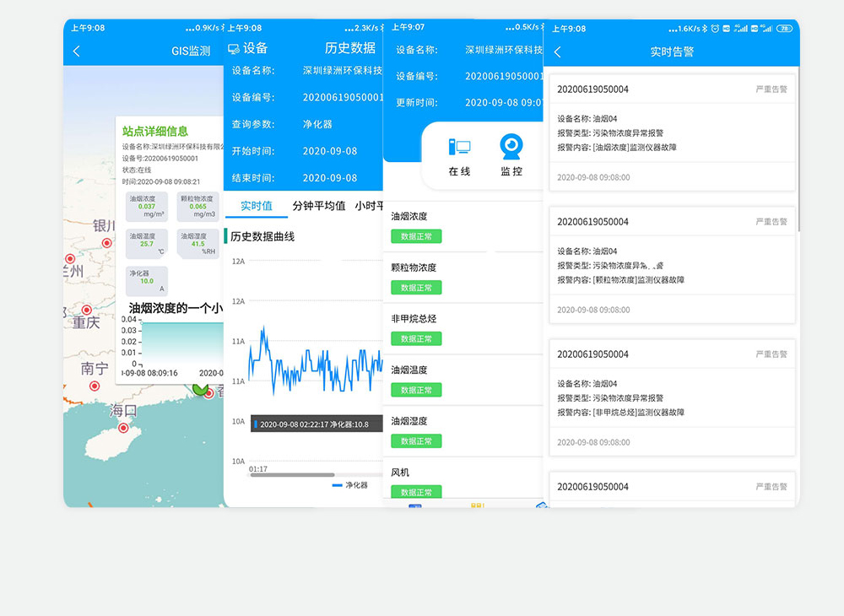Image resolution: width=844 pixels, height=616 pixels.
Task: Open the 开始时间 date picker
Action: [x=330, y=151]
